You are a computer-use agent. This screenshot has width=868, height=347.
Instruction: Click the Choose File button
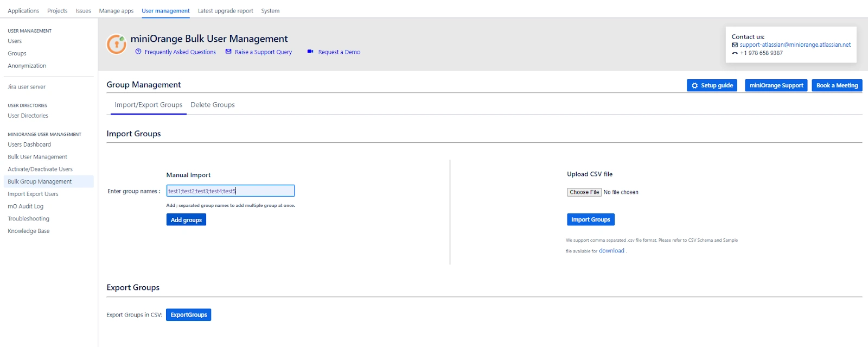point(584,192)
